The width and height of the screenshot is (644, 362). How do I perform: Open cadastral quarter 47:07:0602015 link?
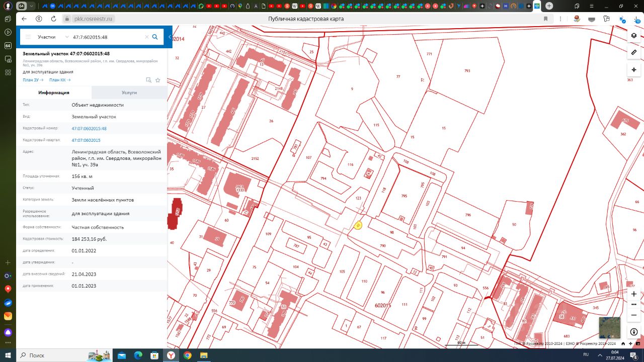(86, 140)
